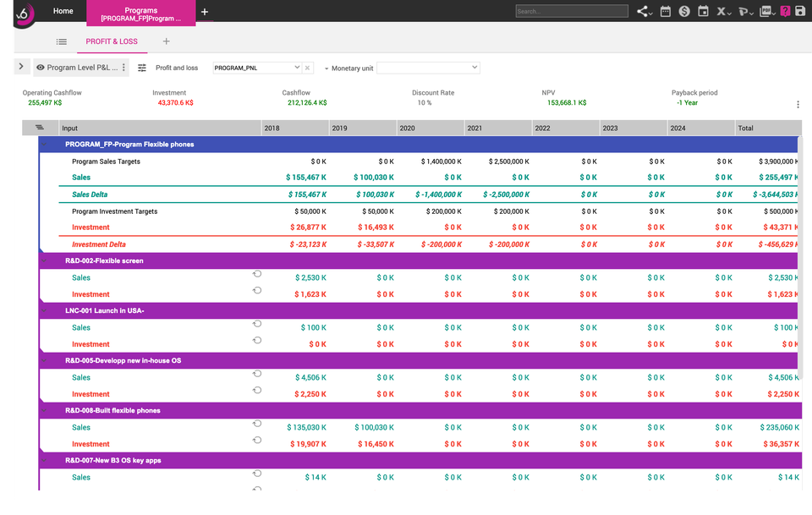Open the calendar periods icon
This screenshot has height=515, width=812.
tap(667, 11)
